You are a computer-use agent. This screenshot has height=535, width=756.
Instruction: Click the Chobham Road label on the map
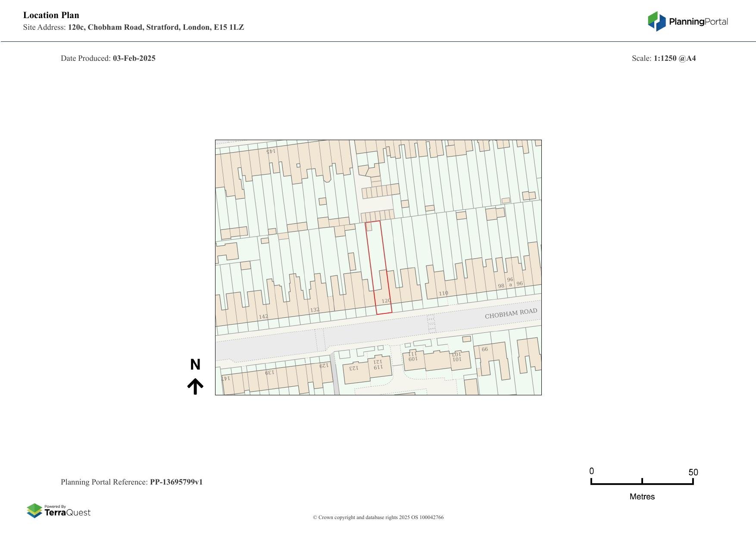(511, 313)
